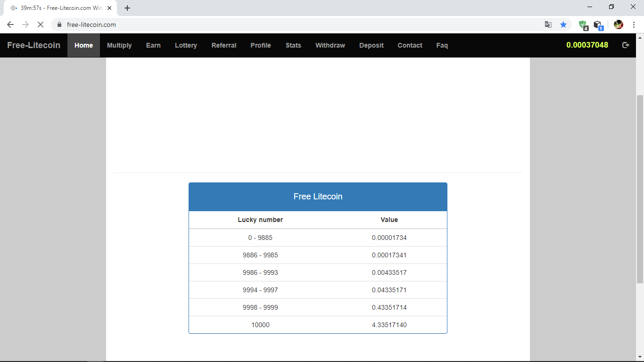Click the value 0.00001734
The width and height of the screenshot is (644, 362).
(389, 238)
